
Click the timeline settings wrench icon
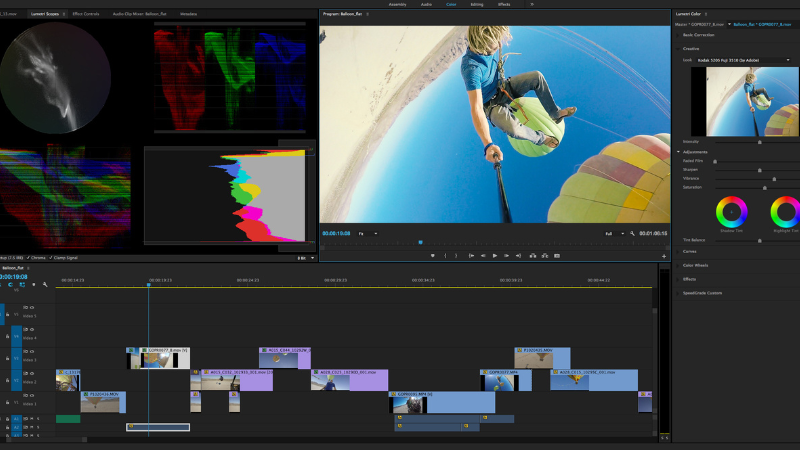point(45,285)
